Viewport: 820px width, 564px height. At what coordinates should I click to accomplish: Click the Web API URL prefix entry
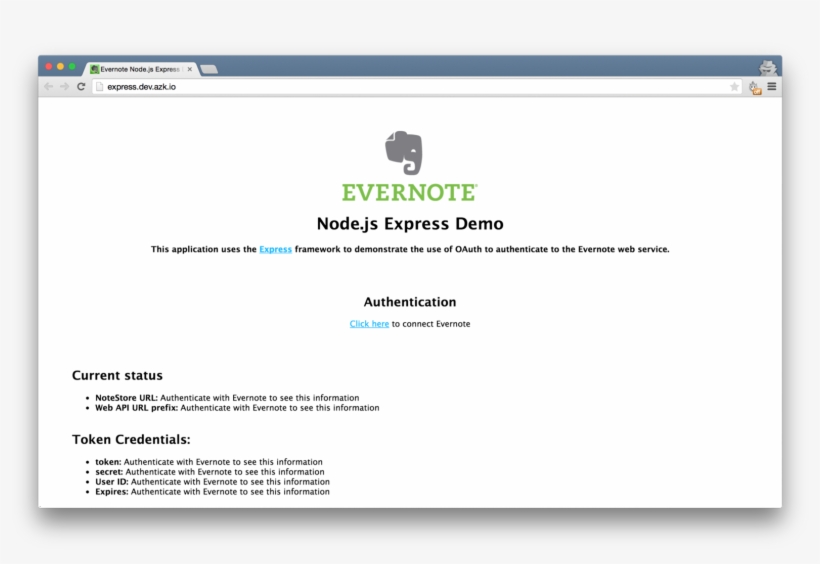point(237,408)
